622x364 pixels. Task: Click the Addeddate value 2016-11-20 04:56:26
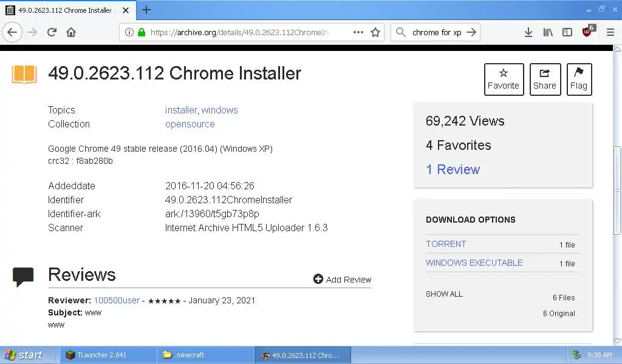tap(210, 186)
